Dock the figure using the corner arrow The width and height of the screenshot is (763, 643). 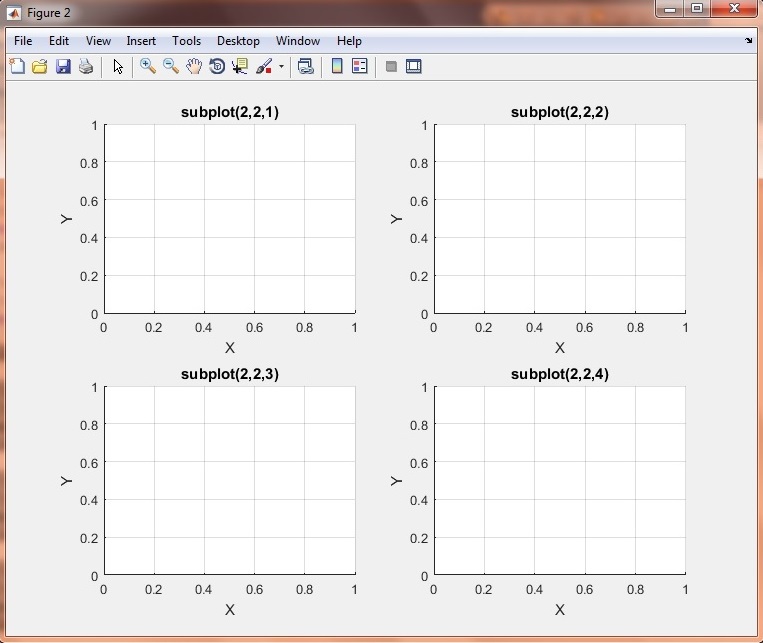(x=748, y=41)
